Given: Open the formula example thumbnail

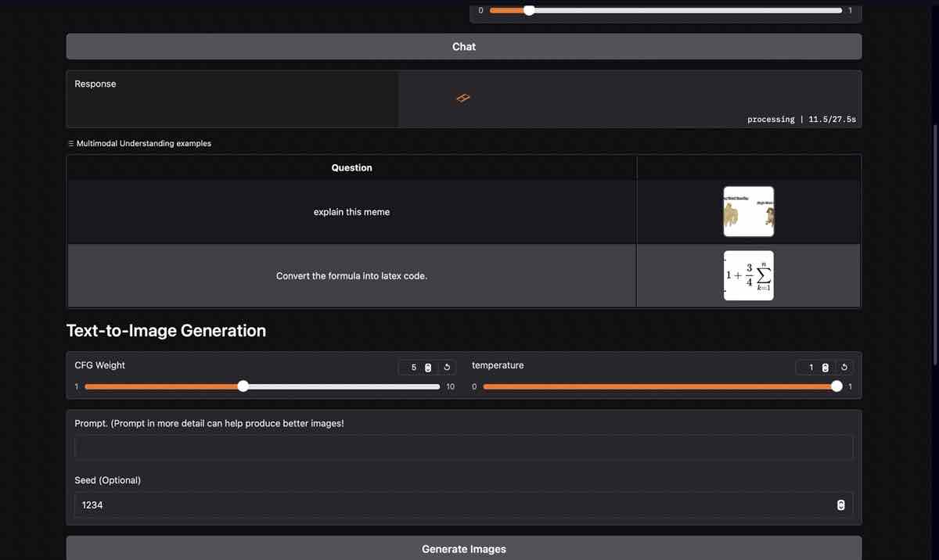Looking at the screenshot, I should coord(749,275).
